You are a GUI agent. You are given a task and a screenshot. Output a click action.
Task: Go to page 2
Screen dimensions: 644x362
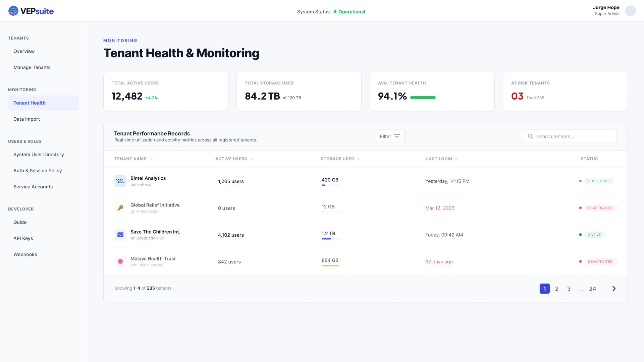(557, 289)
